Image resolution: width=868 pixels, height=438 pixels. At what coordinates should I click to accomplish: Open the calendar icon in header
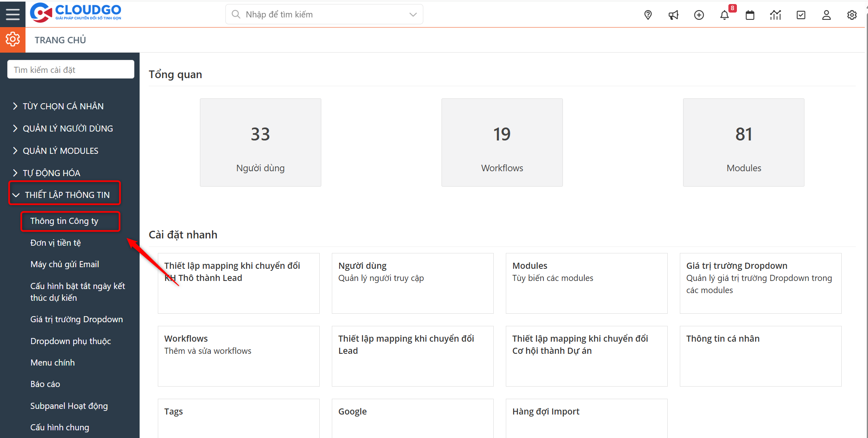(750, 15)
